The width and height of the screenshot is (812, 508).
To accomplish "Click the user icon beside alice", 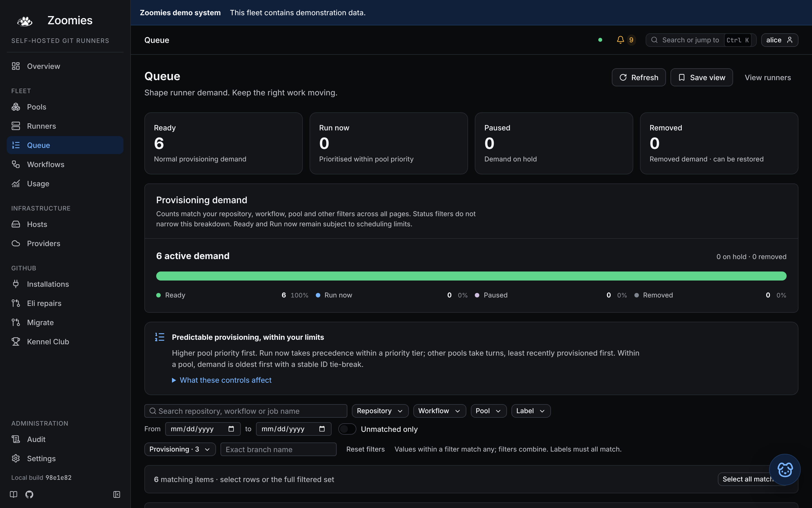I will [x=789, y=40].
